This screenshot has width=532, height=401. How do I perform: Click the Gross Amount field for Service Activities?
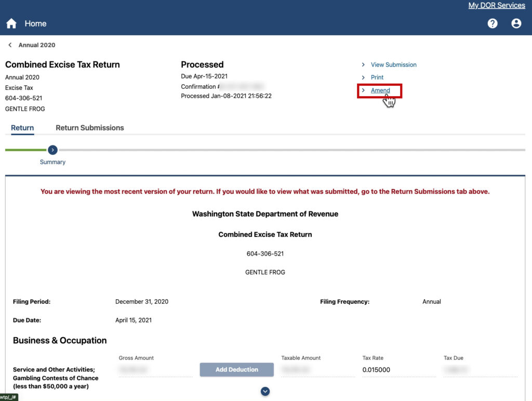coord(155,369)
